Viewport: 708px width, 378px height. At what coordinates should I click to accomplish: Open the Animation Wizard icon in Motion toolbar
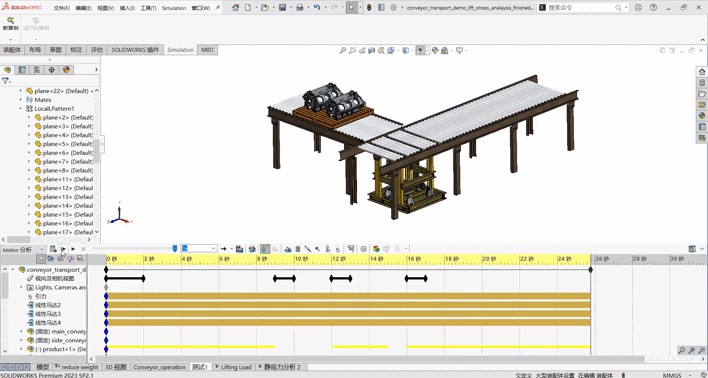pos(252,249)
